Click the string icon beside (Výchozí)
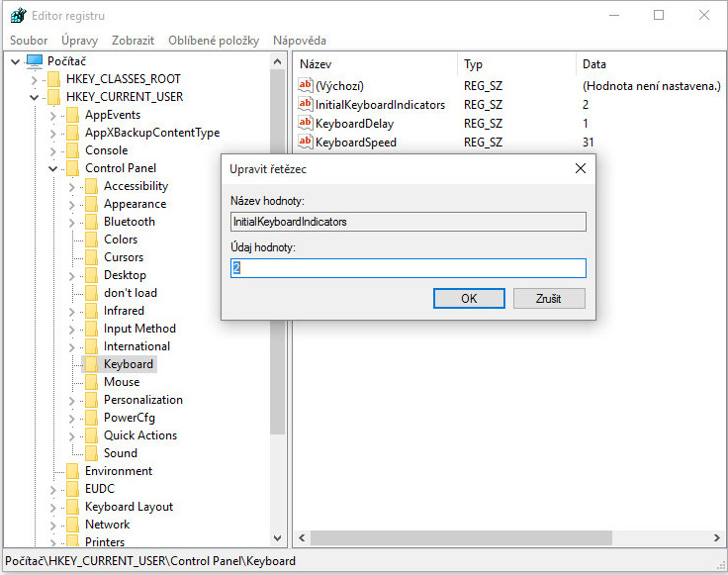This screenshot has width=728, height=575. tap(306, 85)
